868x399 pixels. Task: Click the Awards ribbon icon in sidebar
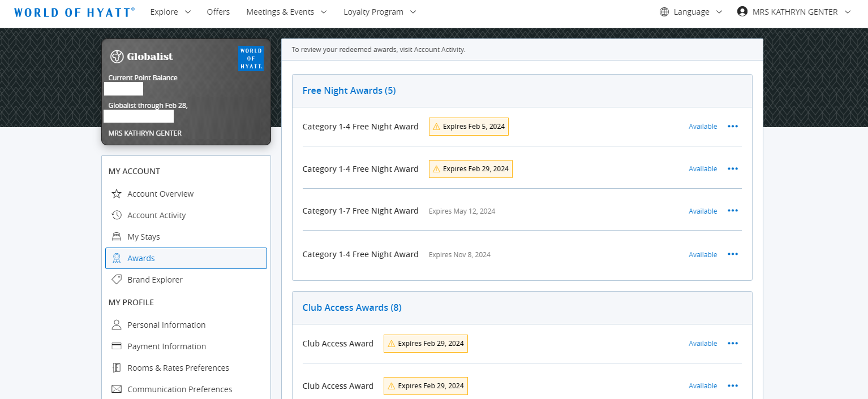116,258
